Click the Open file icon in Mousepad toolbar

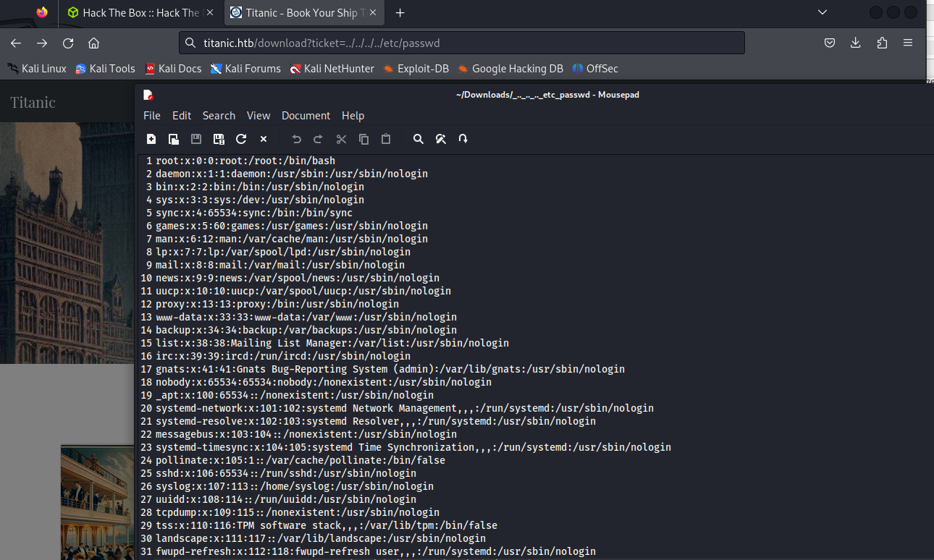point(174,139)
